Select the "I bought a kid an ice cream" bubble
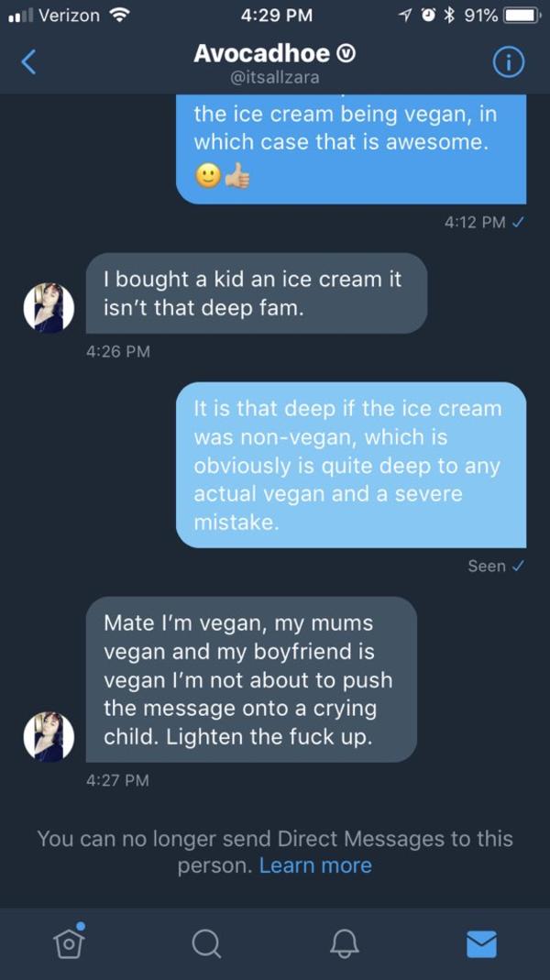This screenshot has width=550, height=980. pos(257,293)
